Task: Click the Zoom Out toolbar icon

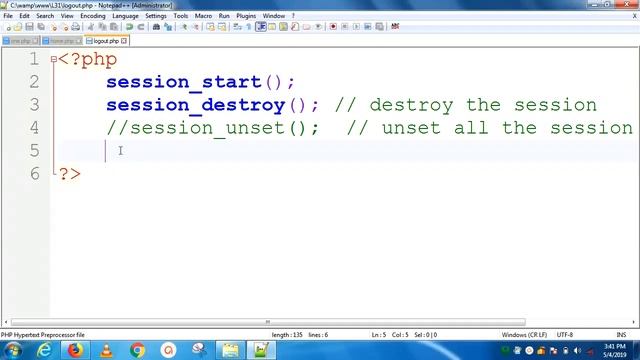Action: coord(195,27)
